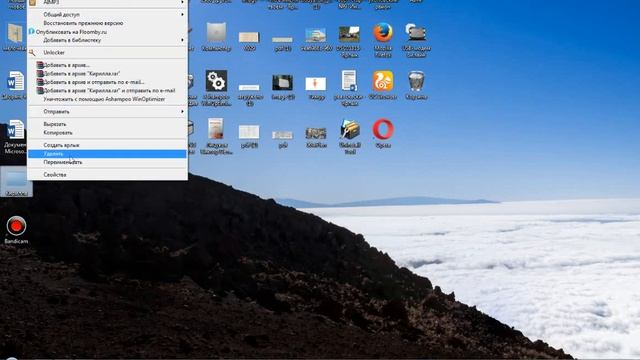The width and height of the screenshot is (640, 360).
Task: Choose Создать ярлык menu entry
Action: (x=107, y=145)
